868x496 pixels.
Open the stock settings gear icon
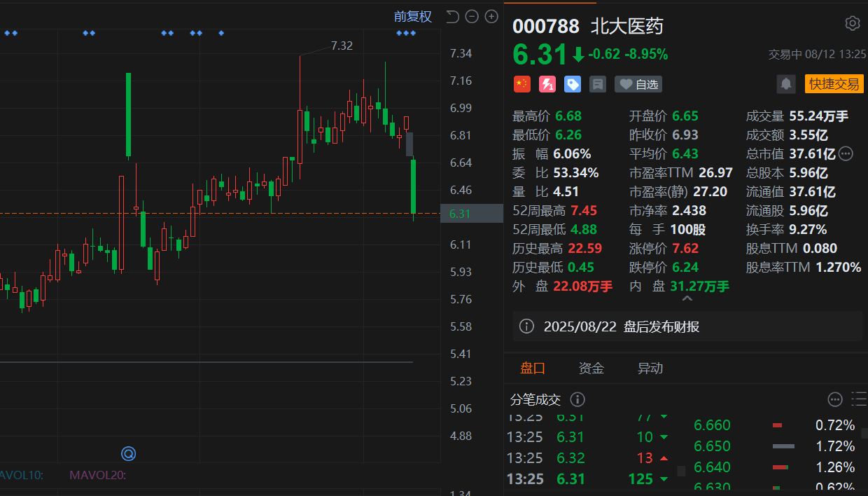pyautogui.click(x=852, y=23)
